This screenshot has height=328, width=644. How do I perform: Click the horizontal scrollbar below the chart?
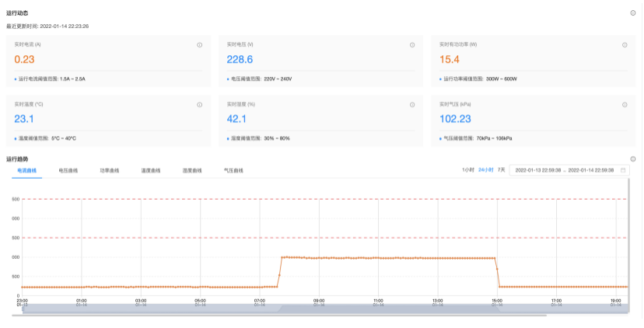point(279,316)
